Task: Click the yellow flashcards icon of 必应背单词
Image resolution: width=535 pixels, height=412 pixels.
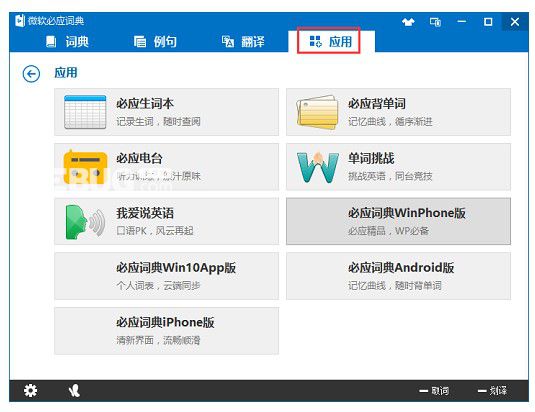Action: pos(317,112)
